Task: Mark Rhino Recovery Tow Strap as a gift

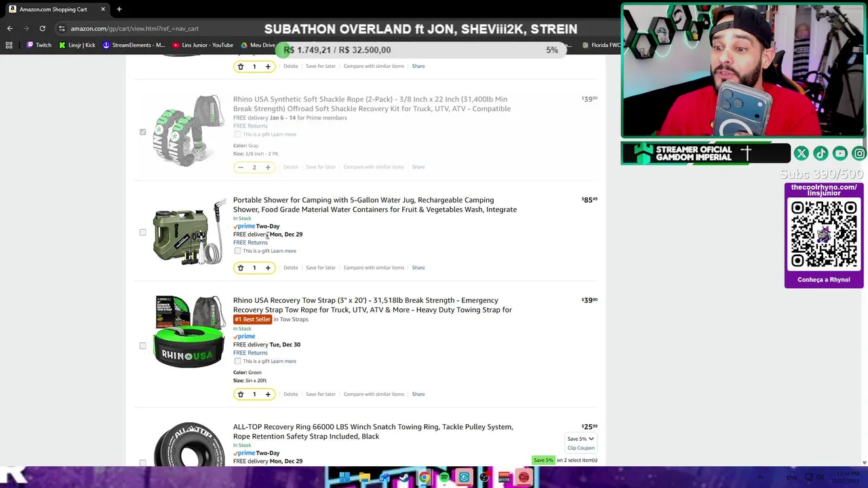Action: pos(237,361)
